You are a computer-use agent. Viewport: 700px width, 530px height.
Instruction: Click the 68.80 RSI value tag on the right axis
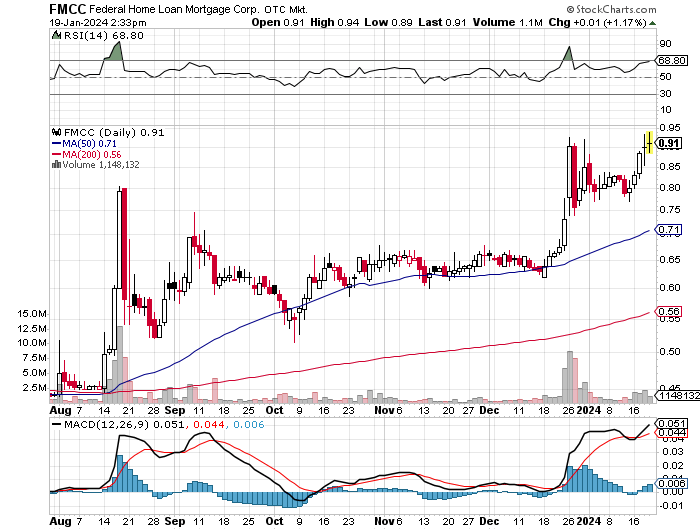point(672,60)
